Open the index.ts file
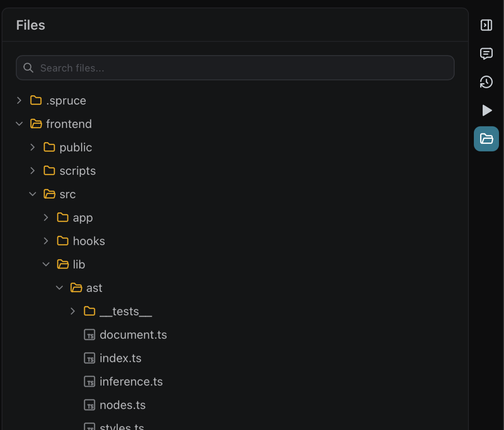Image resolution: width=504 pixels, height=430 pixels. (121, 358)
